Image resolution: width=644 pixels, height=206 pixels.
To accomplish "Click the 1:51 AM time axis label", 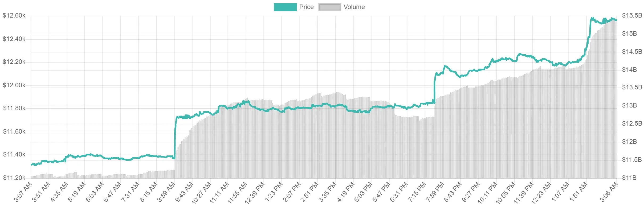I will coord(578,192).
